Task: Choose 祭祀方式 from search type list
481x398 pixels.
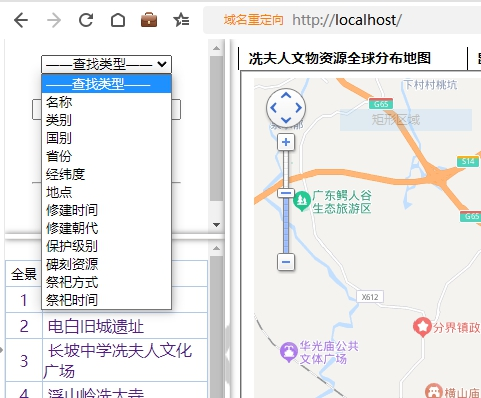Action: 106,282
